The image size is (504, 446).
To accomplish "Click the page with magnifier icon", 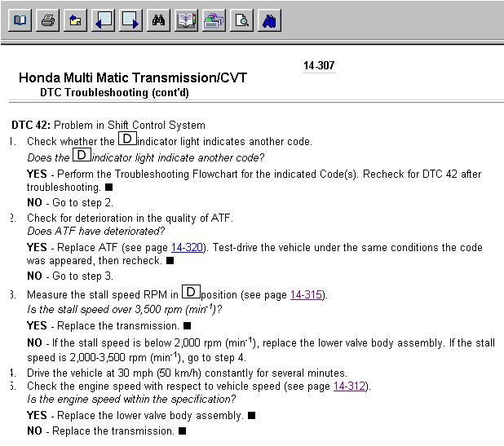I will point(241,20).
